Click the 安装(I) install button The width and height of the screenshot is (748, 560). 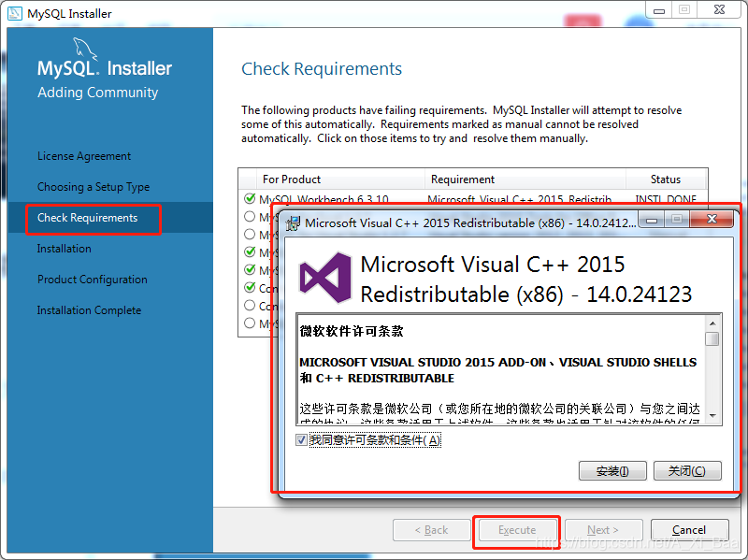click(x=612, y=471)
